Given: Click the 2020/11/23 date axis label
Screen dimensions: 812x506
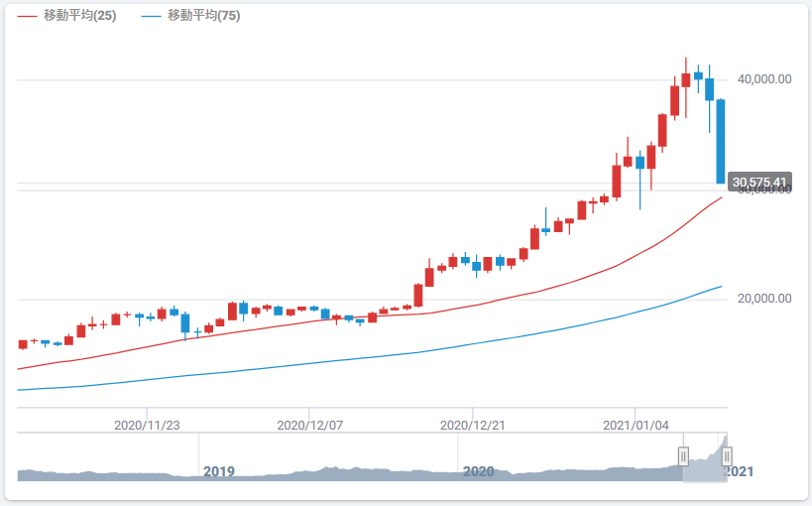Looking at the screenshot, I should (147, 426).
